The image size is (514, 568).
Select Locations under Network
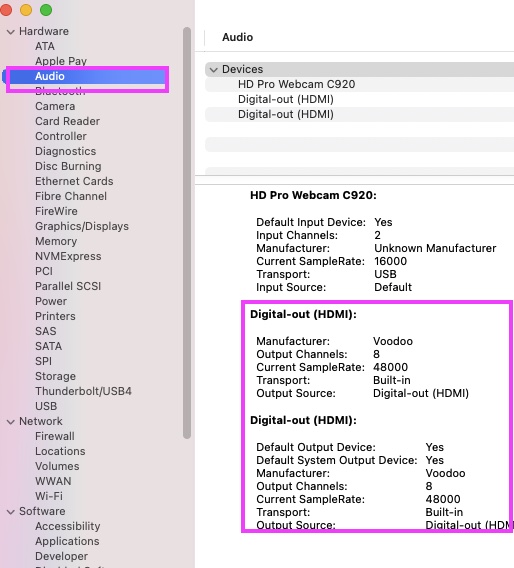pos(60,451)
